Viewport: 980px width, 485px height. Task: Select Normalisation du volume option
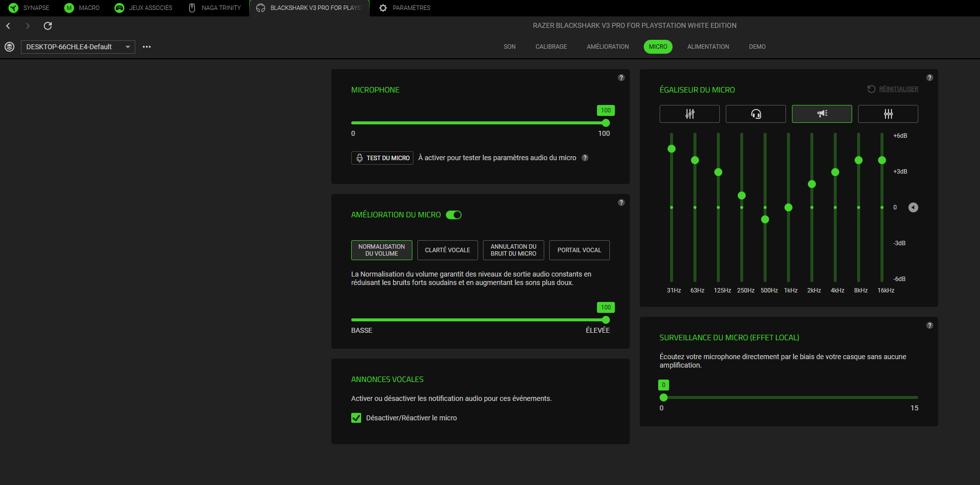pos(382,250)
